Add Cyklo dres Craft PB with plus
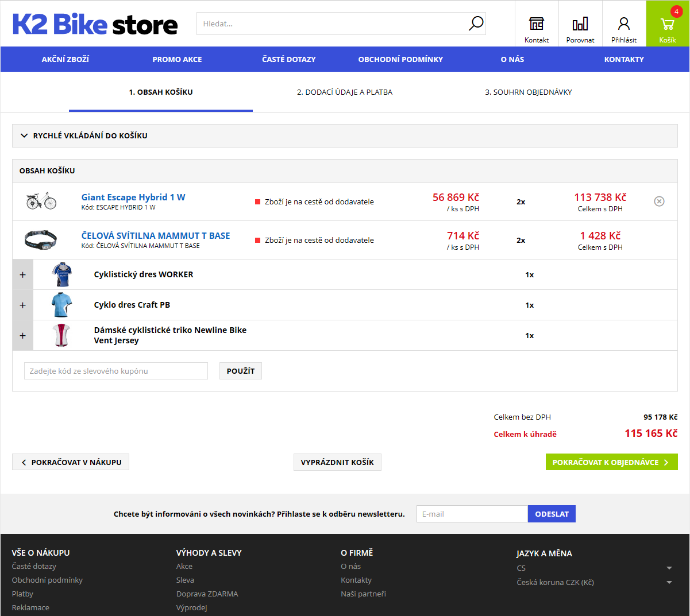This screenshot has width=690, height=616. (x=23, y=305)
